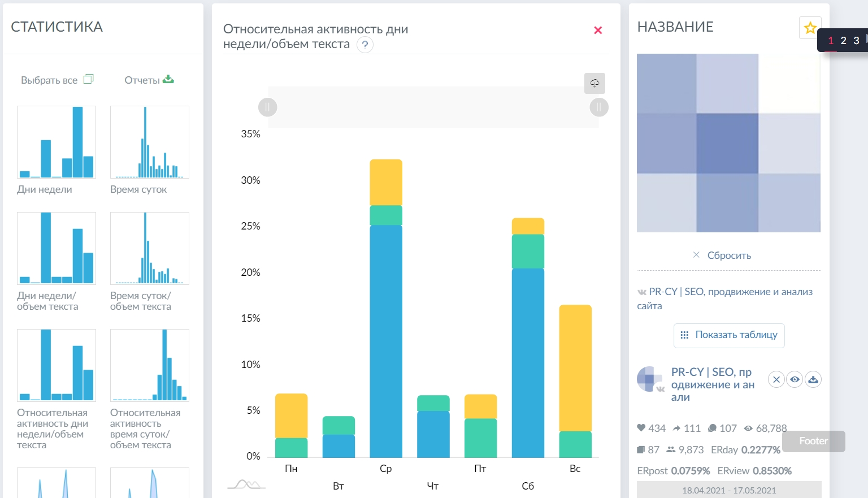Switch to page 2 in the pager
Viewport: 868px width, 498px height.
tap(843, 41)
